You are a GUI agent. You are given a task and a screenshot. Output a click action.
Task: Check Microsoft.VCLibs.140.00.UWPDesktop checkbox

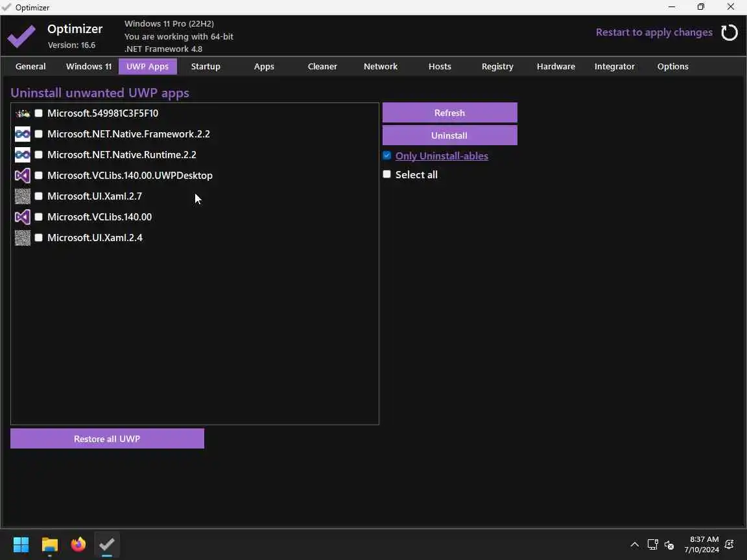pyautogui.click(x=39, y=176)
